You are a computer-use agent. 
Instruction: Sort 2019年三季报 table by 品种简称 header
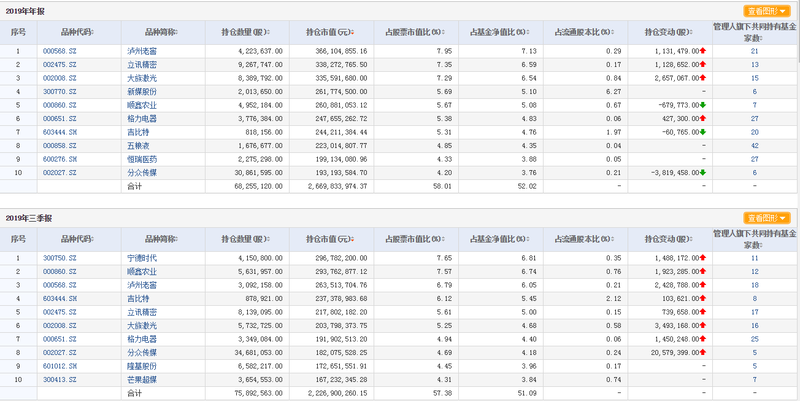tap(162, 239)
